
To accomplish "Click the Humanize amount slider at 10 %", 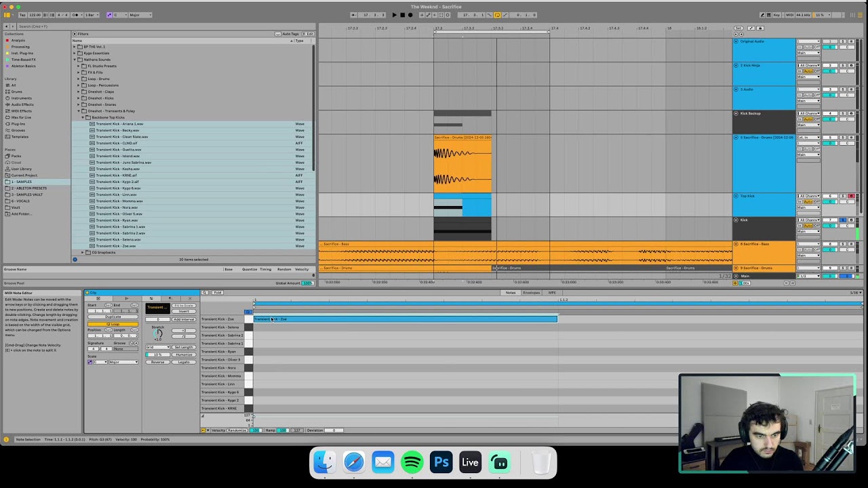I will click(x=158, y=354).
